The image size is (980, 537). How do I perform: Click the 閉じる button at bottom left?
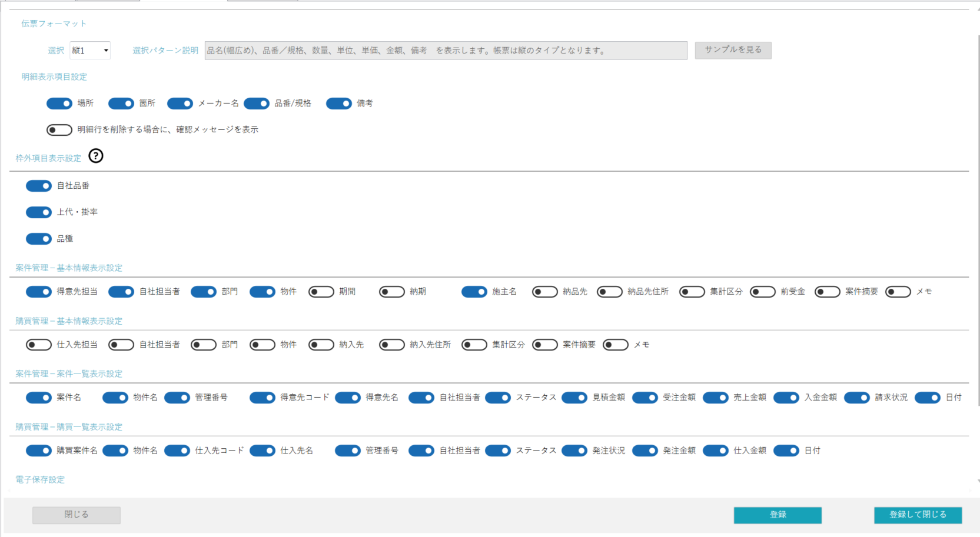click(x=77, y=515)
